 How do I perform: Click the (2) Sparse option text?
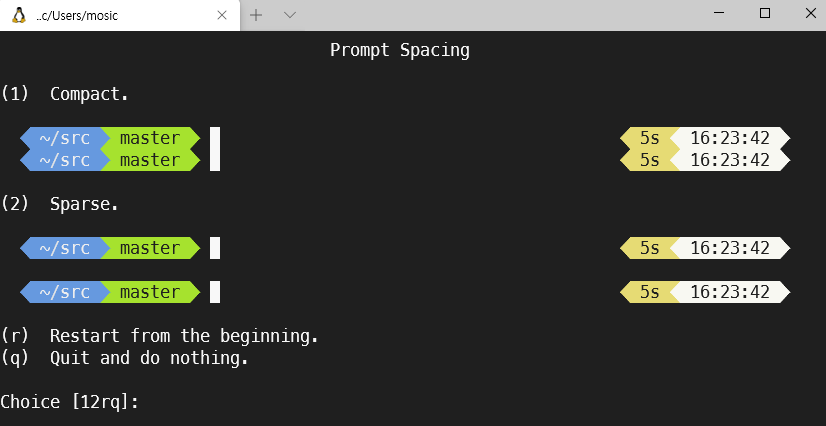point(60,204)
